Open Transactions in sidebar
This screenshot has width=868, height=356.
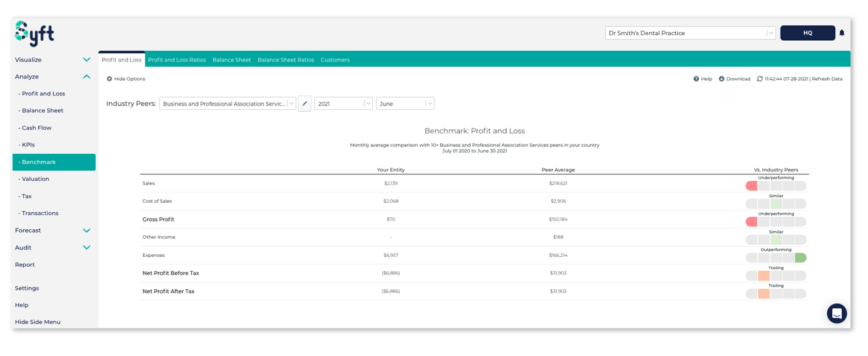(x=38, y=213)
